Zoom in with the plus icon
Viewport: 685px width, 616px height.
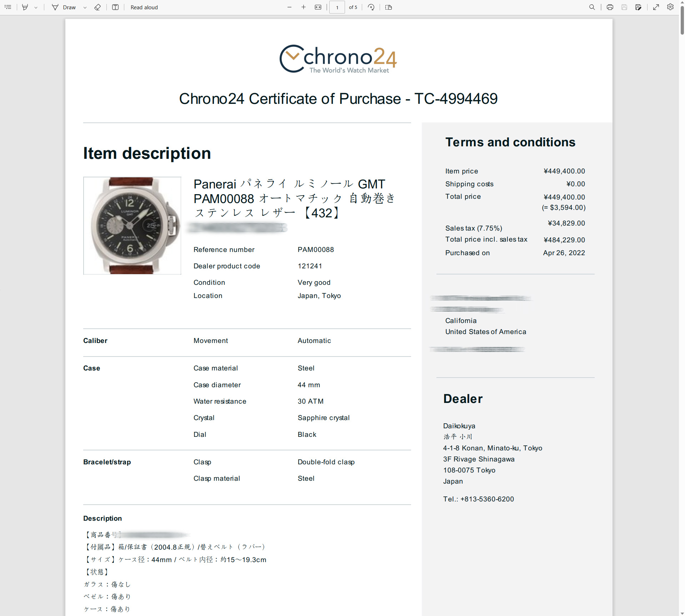[x=304, y=7]
